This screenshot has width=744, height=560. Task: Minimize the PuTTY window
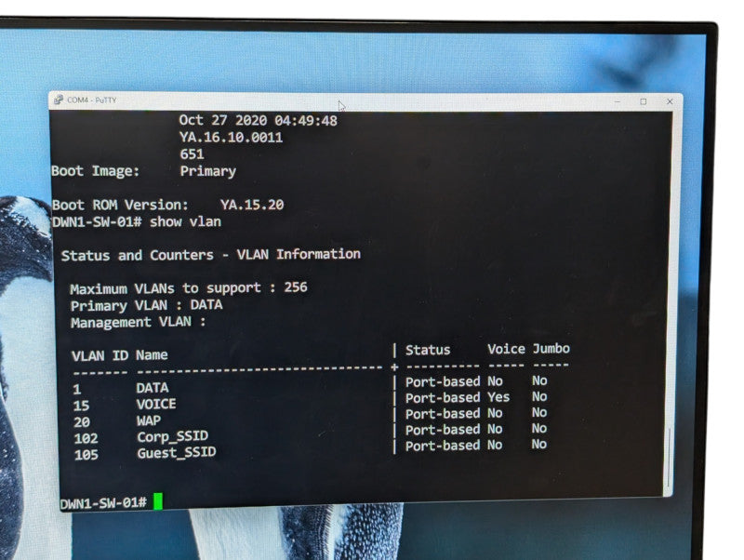[618, 101]
